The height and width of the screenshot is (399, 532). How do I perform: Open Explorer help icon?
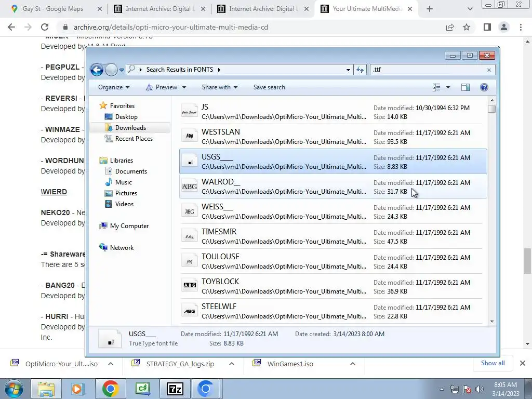(x=484, y=87)
